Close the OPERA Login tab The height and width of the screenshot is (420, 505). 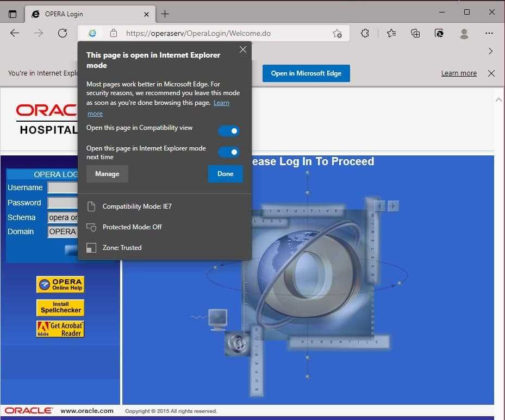146,14
